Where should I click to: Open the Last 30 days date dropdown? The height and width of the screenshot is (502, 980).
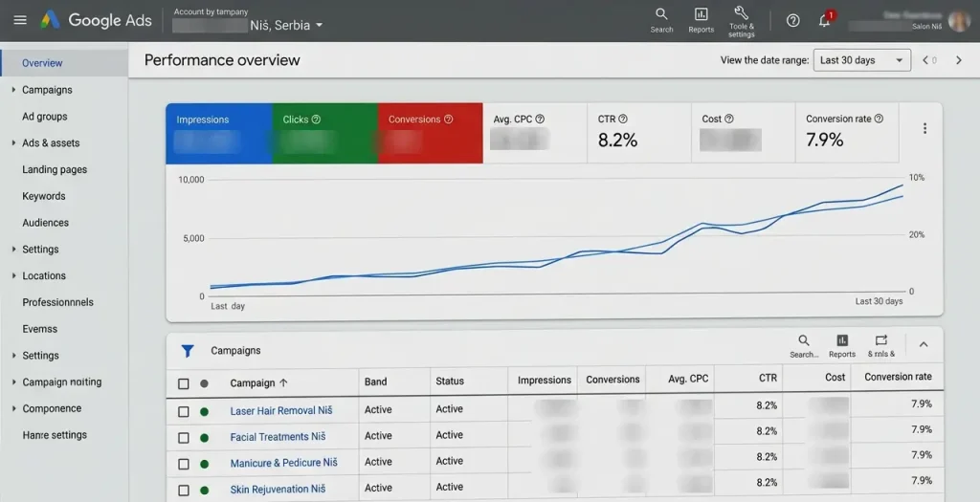(862, 60)
